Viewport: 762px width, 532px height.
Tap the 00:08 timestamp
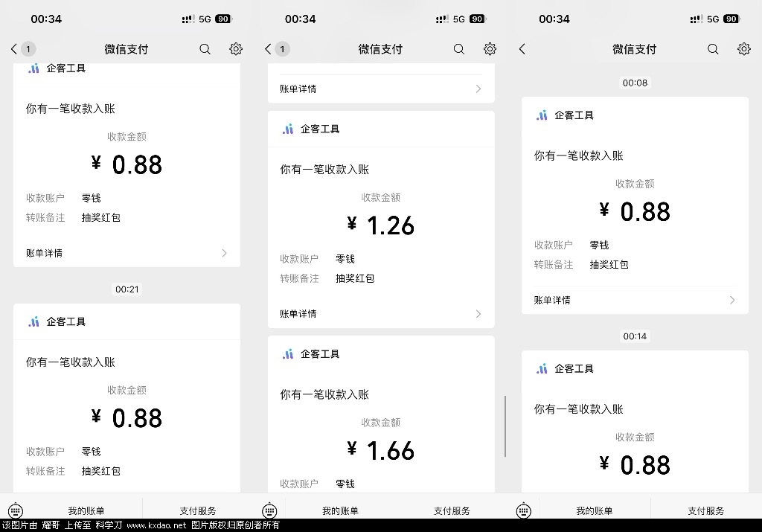[635, 83]
